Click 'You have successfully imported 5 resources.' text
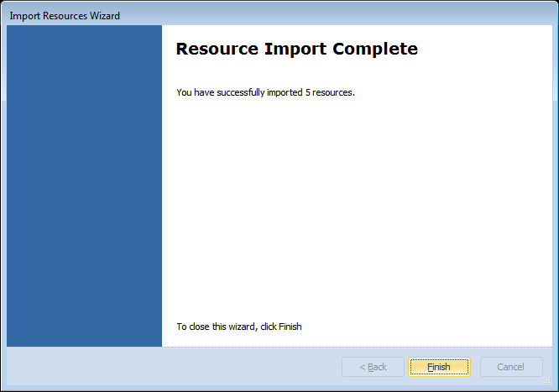Image resolution: width=559 pixels, height=392 pixels. point(265,92)
